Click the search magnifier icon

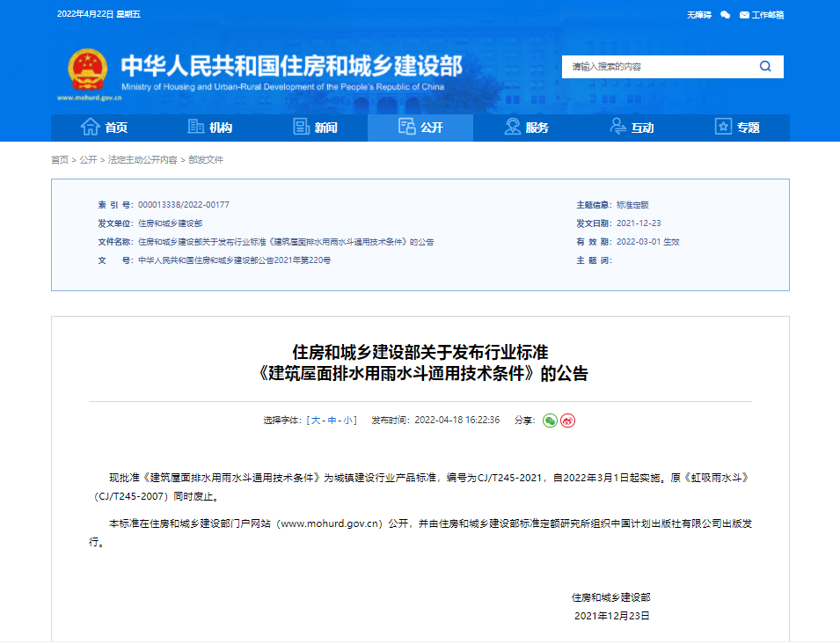pyautogui.click(x=765, y=66)
